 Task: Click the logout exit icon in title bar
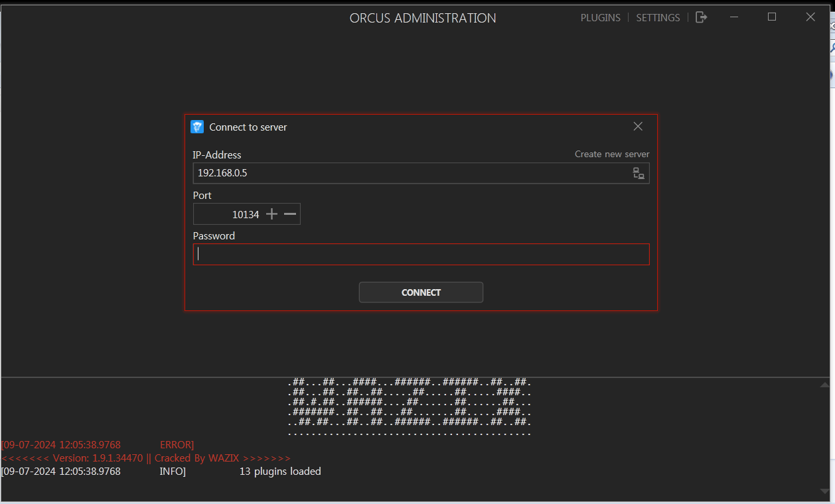(x=701, y=17)
